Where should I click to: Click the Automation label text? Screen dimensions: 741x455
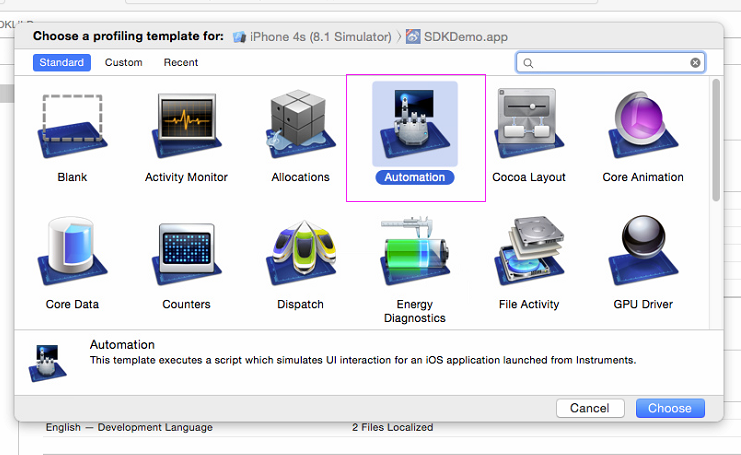coord(414,177)
